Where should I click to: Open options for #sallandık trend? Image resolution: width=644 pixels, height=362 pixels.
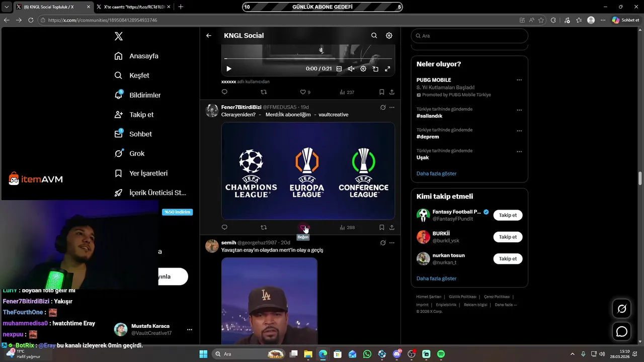click(x=519, y=110)
